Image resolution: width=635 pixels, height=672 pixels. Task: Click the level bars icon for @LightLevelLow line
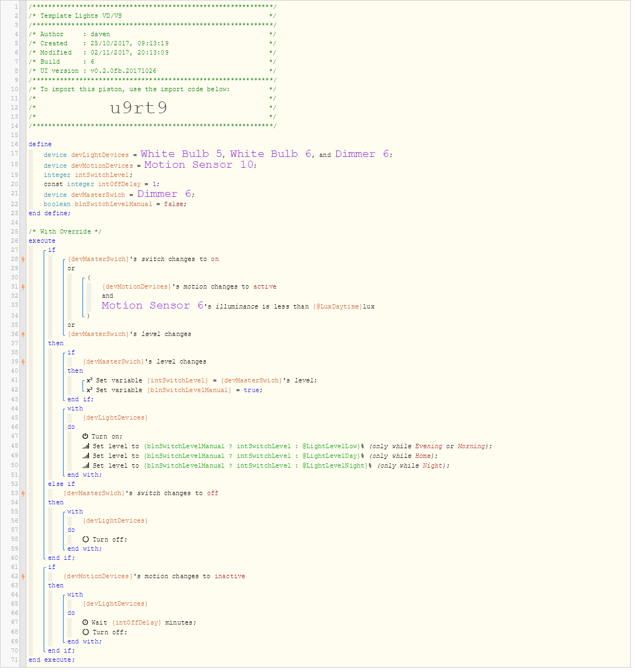pos(85,447)
